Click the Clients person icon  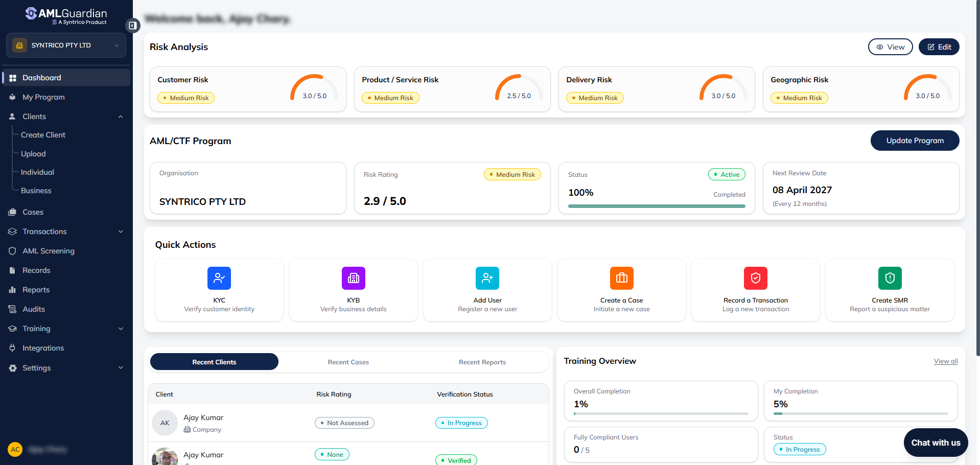[13, 117]
